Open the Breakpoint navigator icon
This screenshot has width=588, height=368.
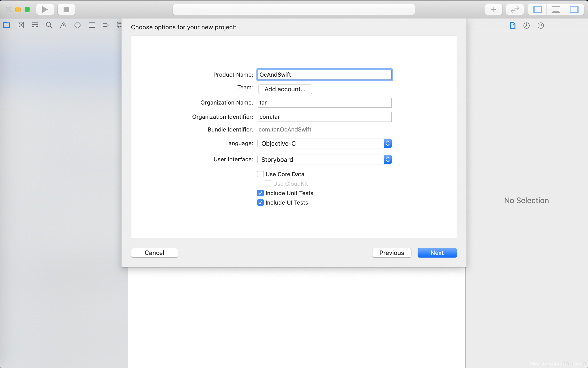pyautogui.click(x=106, y=25)
